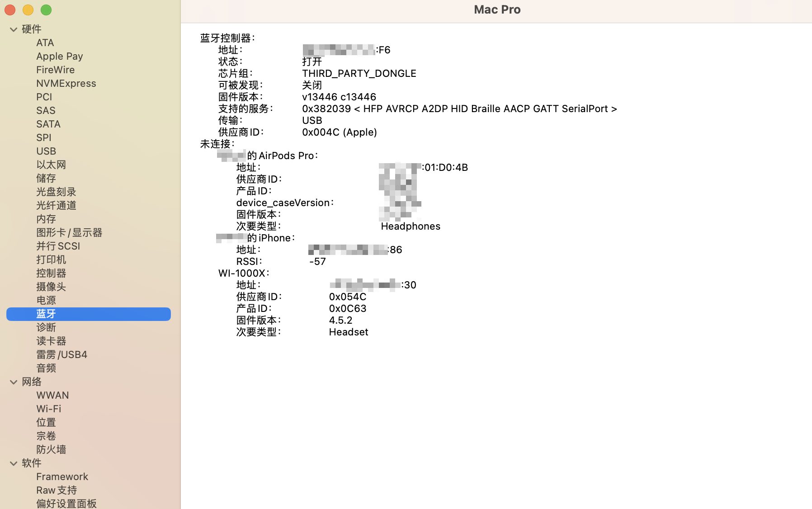Collapse the 网络 section
Screen dimensions: 812x509
coord(13,382)
